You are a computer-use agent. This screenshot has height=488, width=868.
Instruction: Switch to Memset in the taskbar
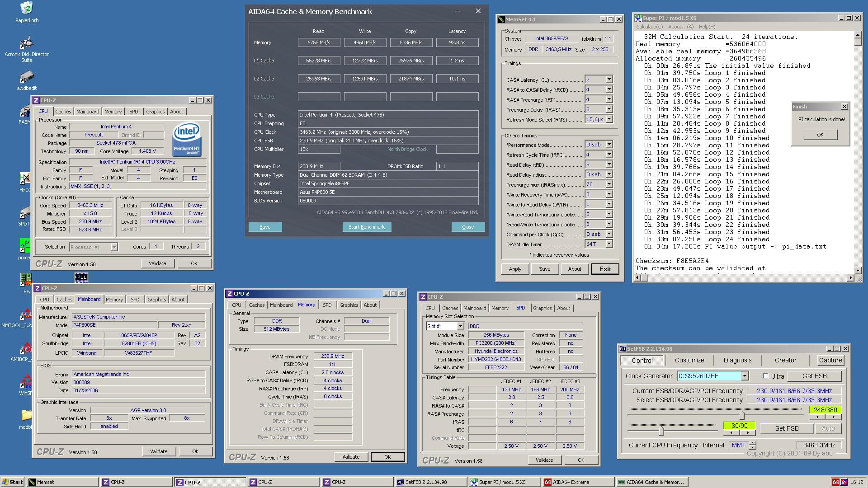pos(62,482)
